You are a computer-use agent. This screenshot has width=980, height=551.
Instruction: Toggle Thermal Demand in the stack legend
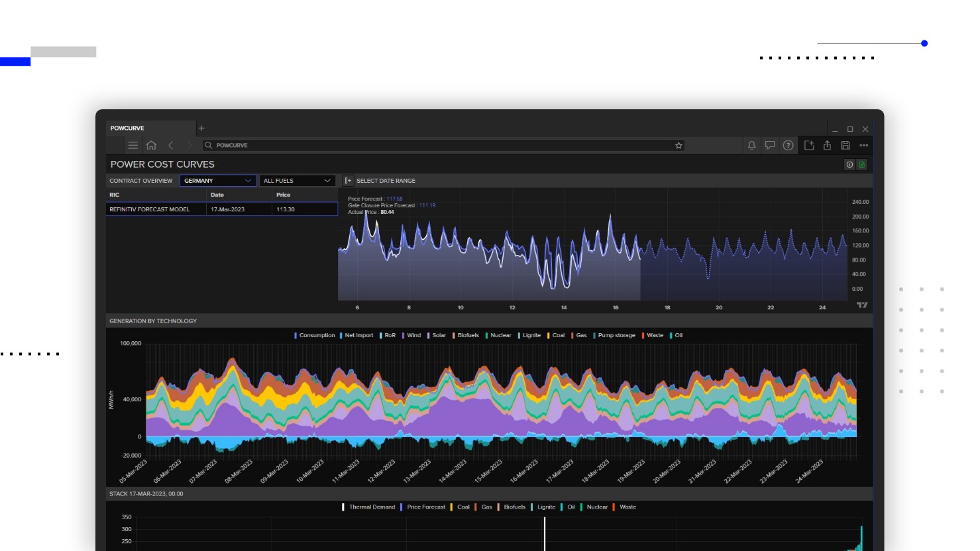[371, 507]
